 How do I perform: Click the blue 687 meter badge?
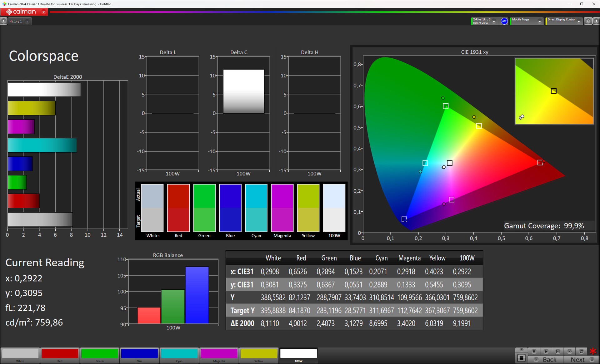point(504,21)
